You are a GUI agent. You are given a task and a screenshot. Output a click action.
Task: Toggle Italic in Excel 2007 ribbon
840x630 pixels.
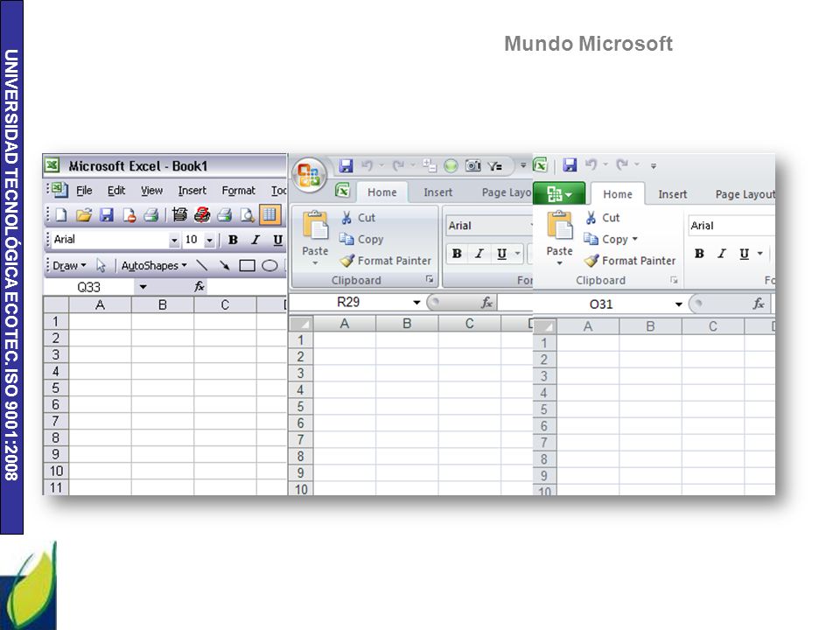coord(479,254)
